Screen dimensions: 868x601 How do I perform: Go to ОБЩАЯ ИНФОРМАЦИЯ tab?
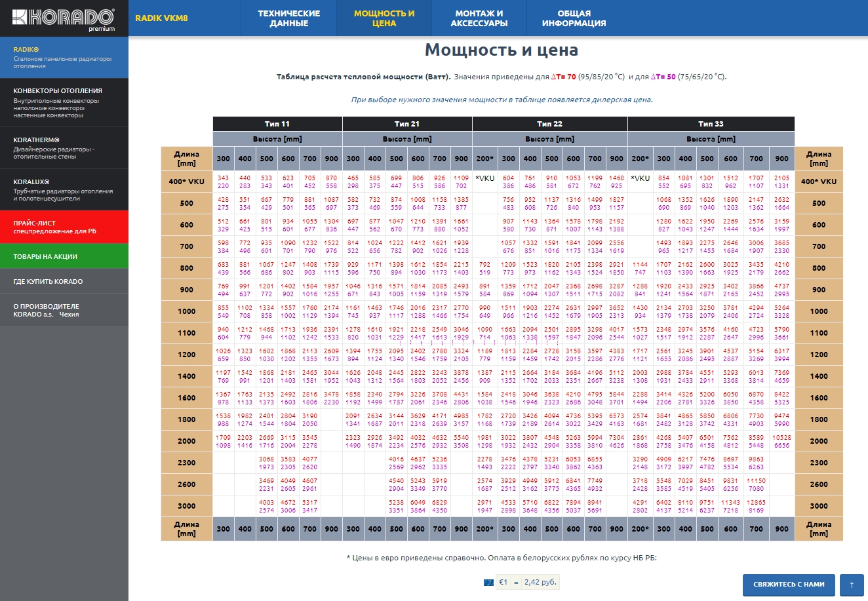point(574,18)
